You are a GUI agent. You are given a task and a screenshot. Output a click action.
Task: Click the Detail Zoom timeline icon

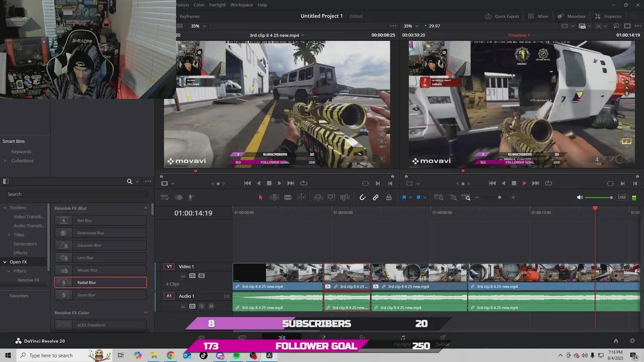[453, 198]
